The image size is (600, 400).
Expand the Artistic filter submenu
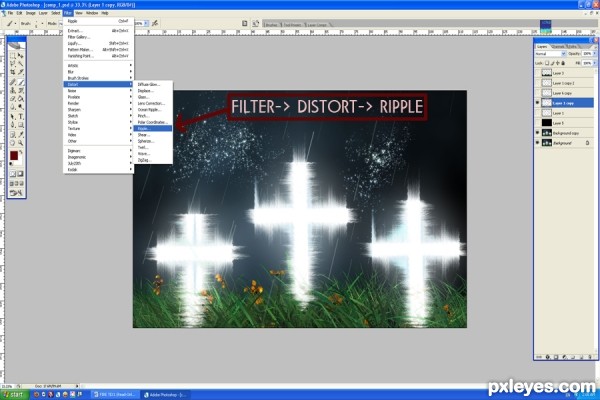(x=98, y=65)
